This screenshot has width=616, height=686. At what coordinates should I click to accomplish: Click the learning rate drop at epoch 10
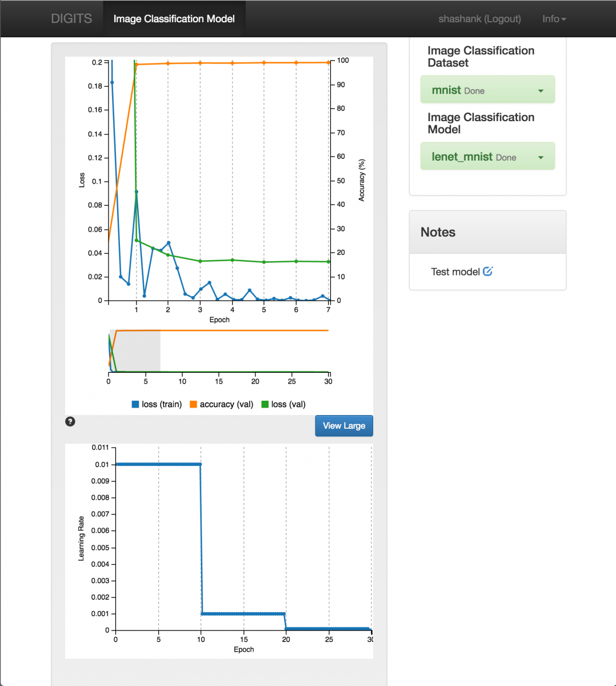click(201, 537)
